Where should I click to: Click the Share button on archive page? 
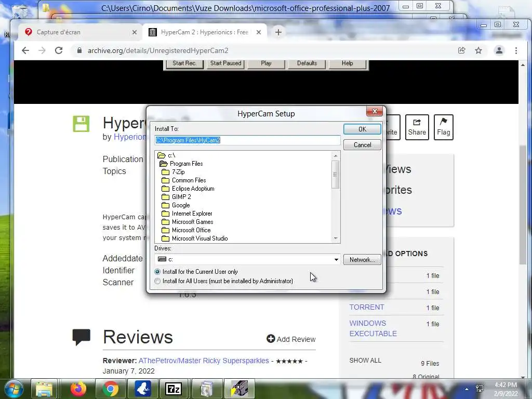[x=417, y=127]
